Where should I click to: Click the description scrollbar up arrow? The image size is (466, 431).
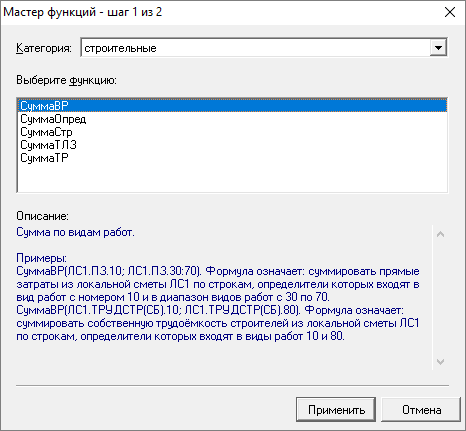pos(440,234)
